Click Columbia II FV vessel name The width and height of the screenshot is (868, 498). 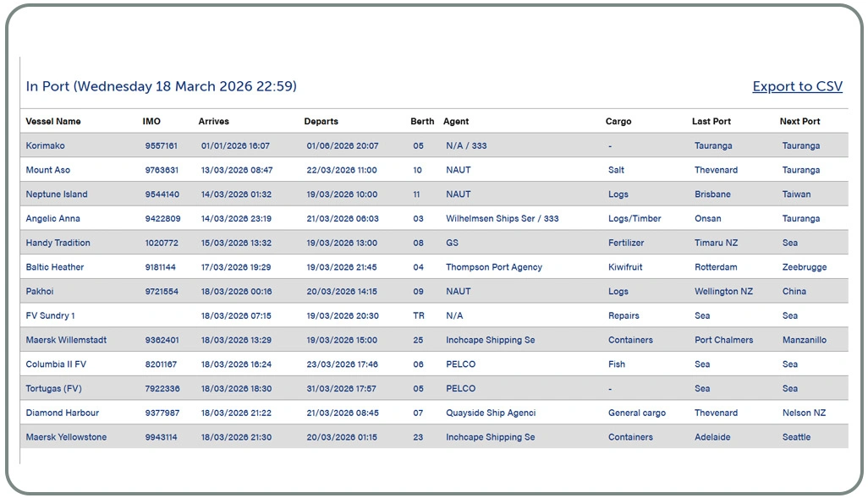pyautogui.click(x=56, y=364)
